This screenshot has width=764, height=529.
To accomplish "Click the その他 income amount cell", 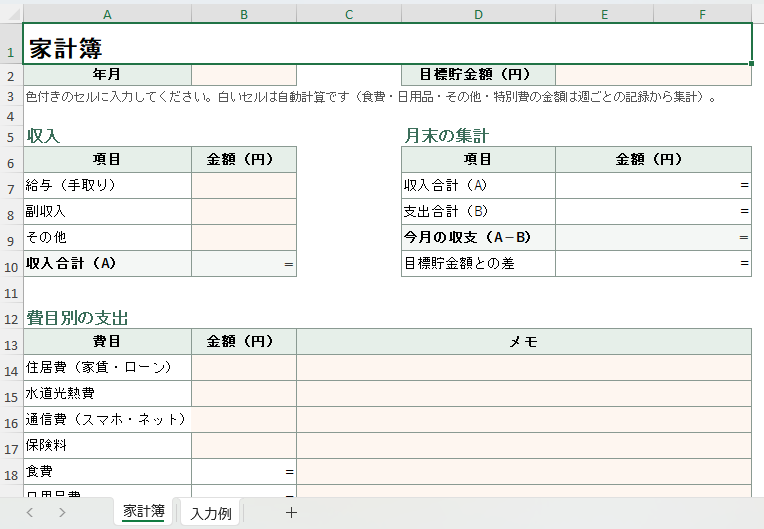I will pyautogui.click(x=244, y=238).
